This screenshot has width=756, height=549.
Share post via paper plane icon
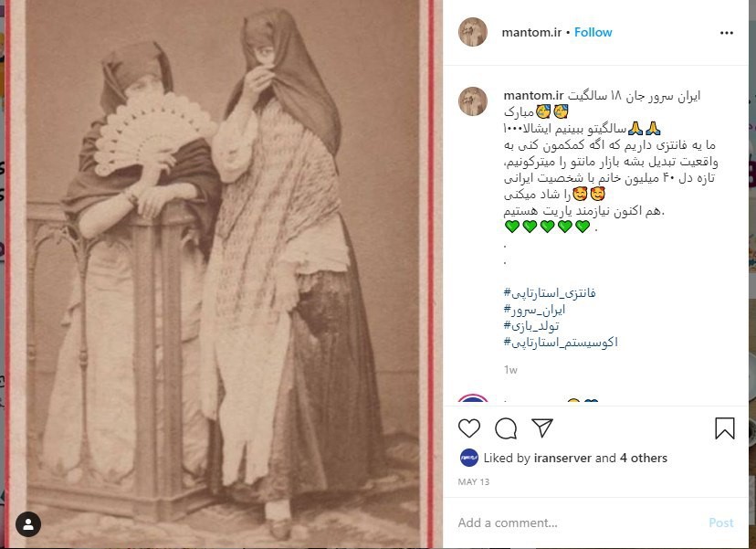click(542, 428)
